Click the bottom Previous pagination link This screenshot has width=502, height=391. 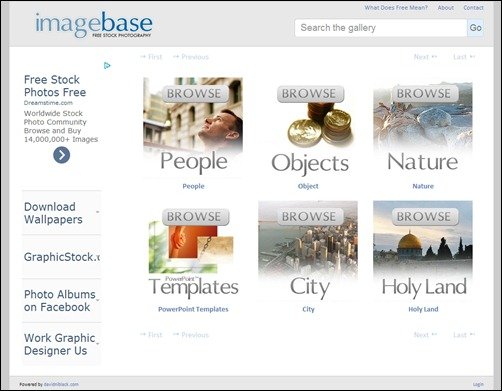(x=191, y=335)
